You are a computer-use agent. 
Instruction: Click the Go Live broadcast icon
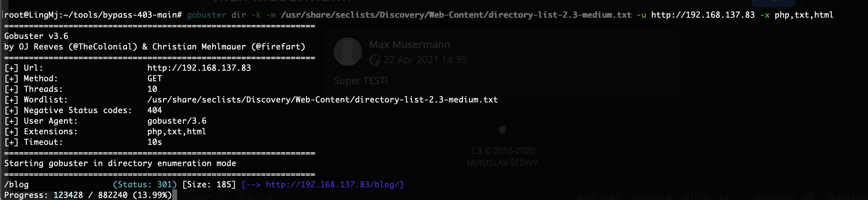click(831, 197)
